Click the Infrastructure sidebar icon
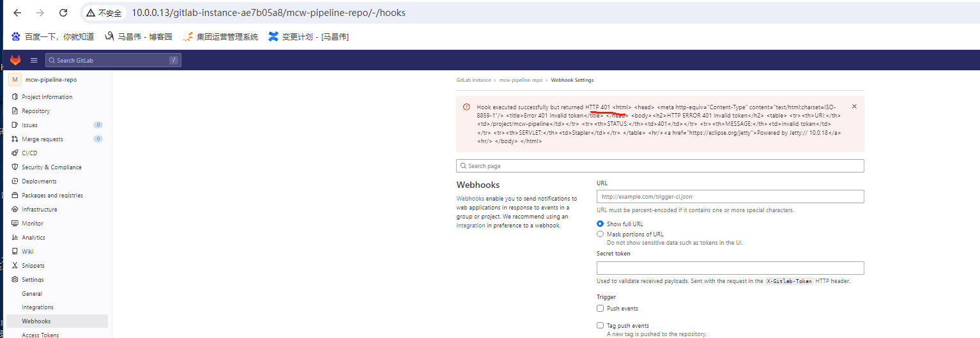Screen dimensions: 980x338 click(x=15, y=210)
